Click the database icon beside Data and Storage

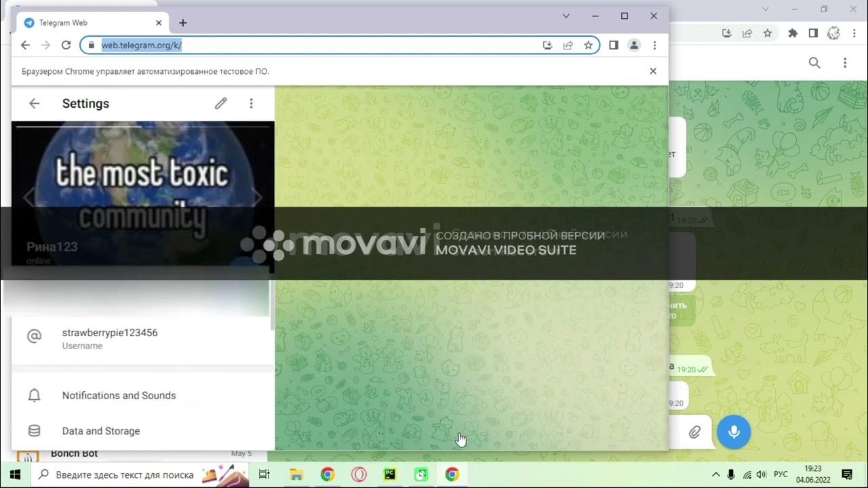click(x=34, y=431)
